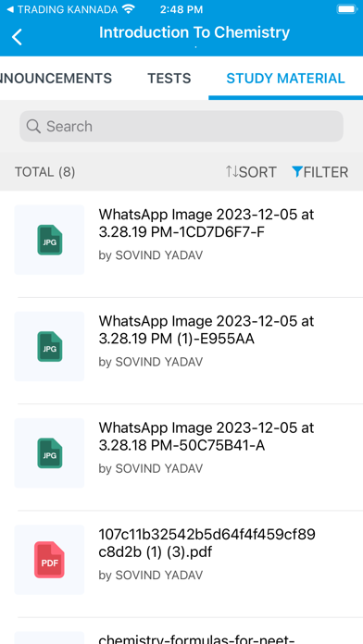This screenshot has width=363, height=644.
Task: Open third JPG icon 3.28.18 PM
Action: tap(50, 453)
